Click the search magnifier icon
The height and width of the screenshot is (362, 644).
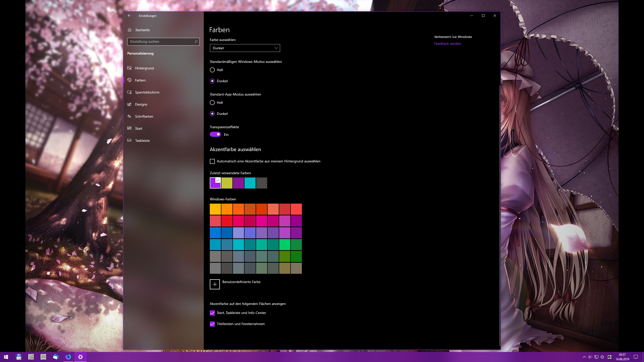click(196, 42)
